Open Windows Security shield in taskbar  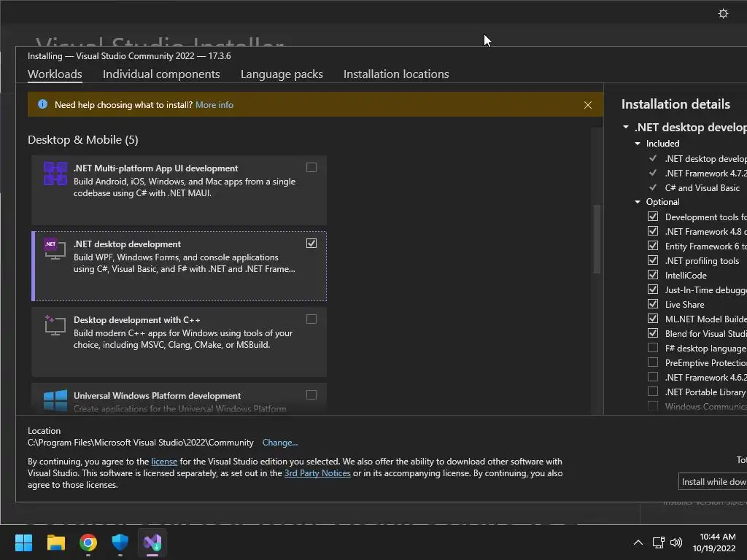(x=120, y=542)
